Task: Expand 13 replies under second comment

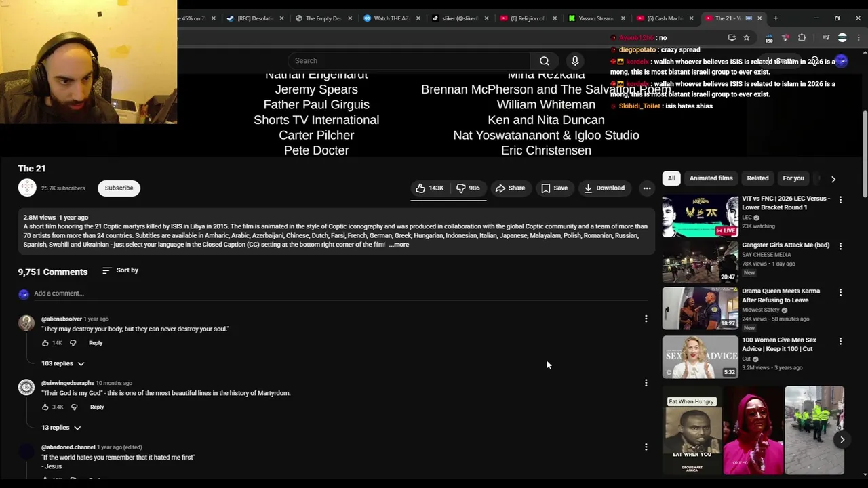Action: coord(61,428)
